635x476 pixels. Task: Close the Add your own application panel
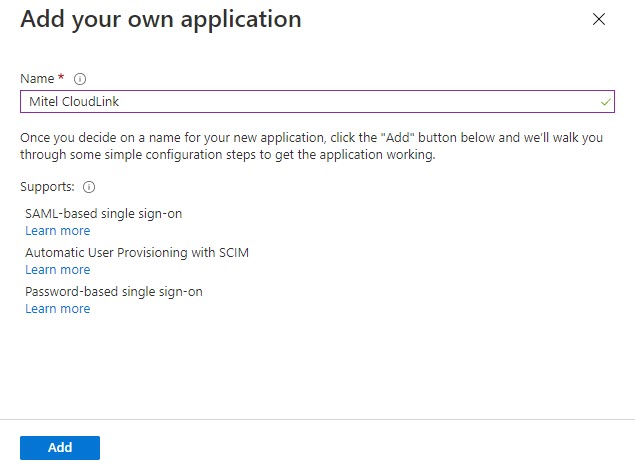[599, 19]
